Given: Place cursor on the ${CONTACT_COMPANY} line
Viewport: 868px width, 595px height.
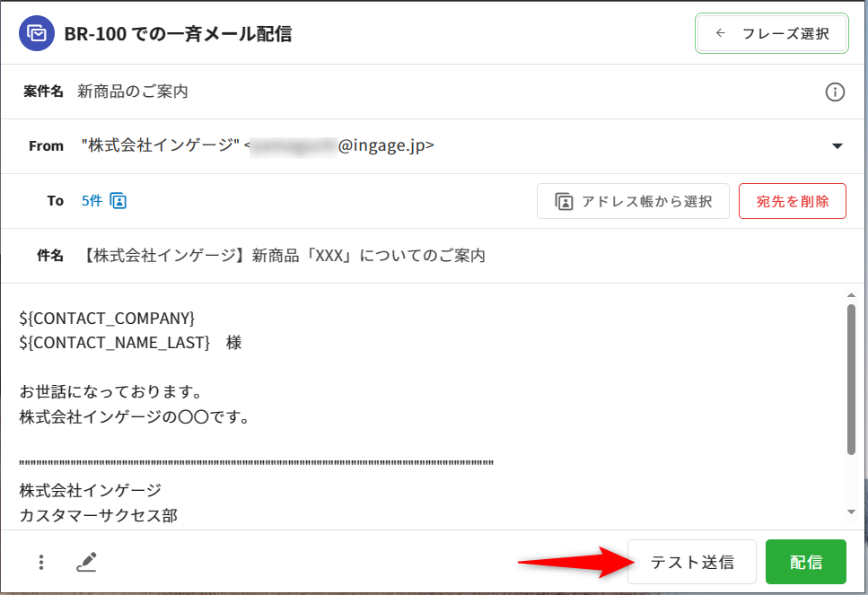Looking at the screenshot, I should tap(107, 318).
